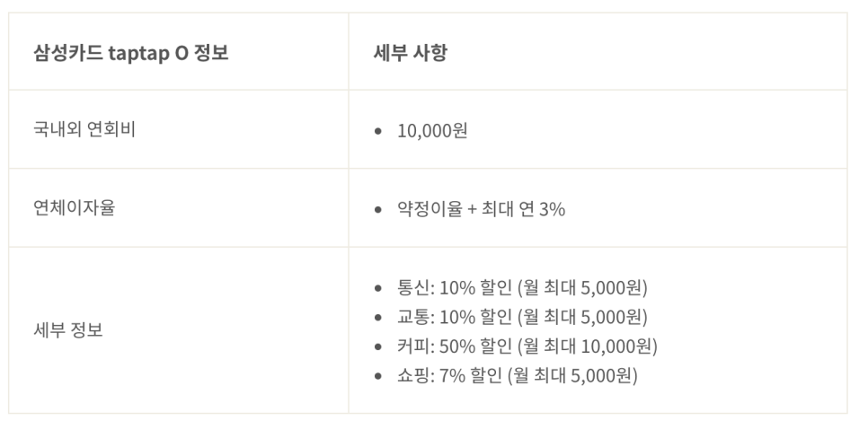Click the '약정이율 + 최대 연 3%' text
Image resolution: width=868 pixels, height=438 pixels.
(481, 210)
